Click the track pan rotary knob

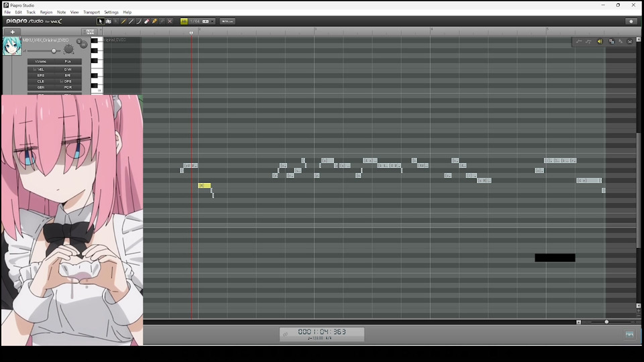(x=68, y=50)
